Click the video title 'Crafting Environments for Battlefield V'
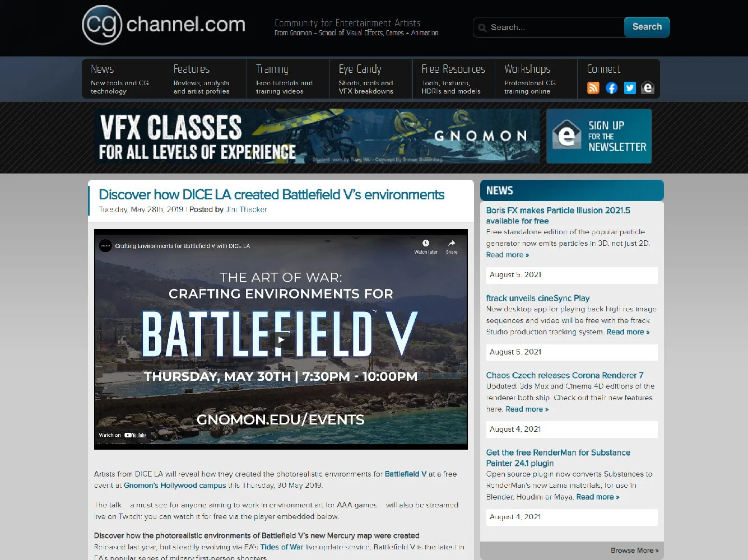Screen dimensions: 748x560 tap(183, 246)
